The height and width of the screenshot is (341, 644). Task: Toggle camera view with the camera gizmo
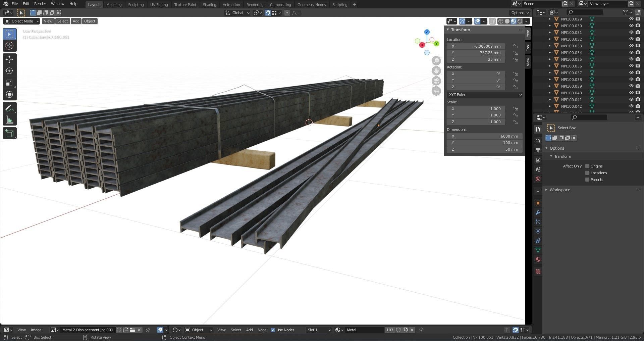[x=436, y=81]
